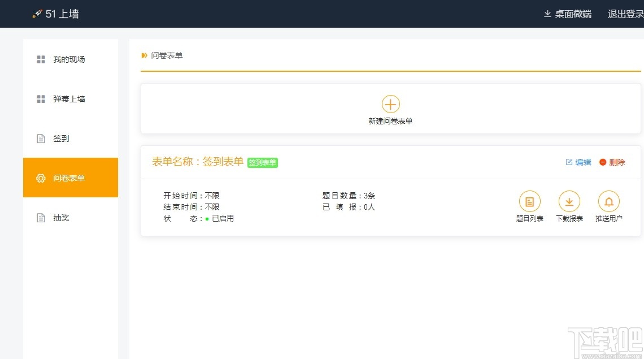Click the green 签到表单 tag
This screenshot has height=359, width=644.
point(262,162)
